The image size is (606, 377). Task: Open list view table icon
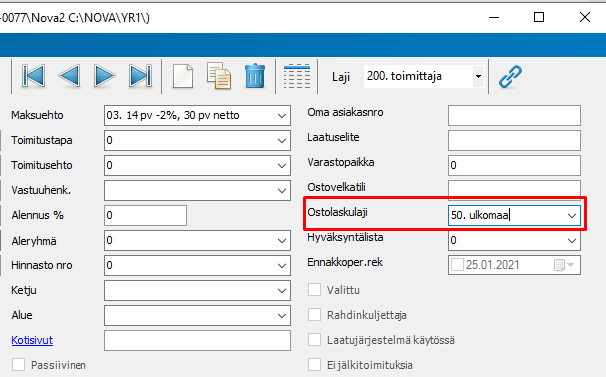[x=297, y=76]
